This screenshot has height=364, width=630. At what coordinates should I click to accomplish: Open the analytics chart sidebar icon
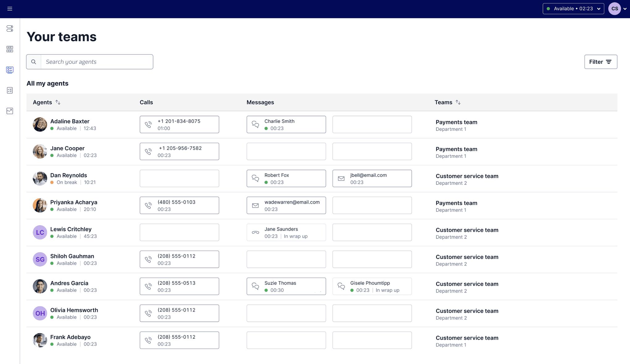(x=10, y=111)
